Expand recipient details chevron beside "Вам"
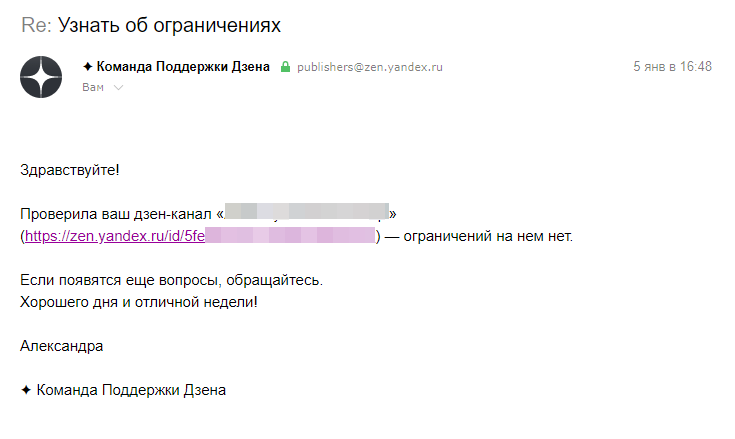735x439 pixels. pos(118,88)
